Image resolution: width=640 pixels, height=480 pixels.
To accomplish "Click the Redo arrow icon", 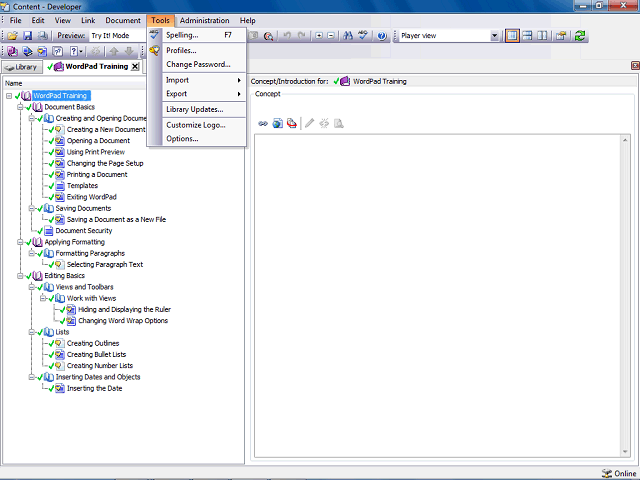I will click(x=302, y=36).
